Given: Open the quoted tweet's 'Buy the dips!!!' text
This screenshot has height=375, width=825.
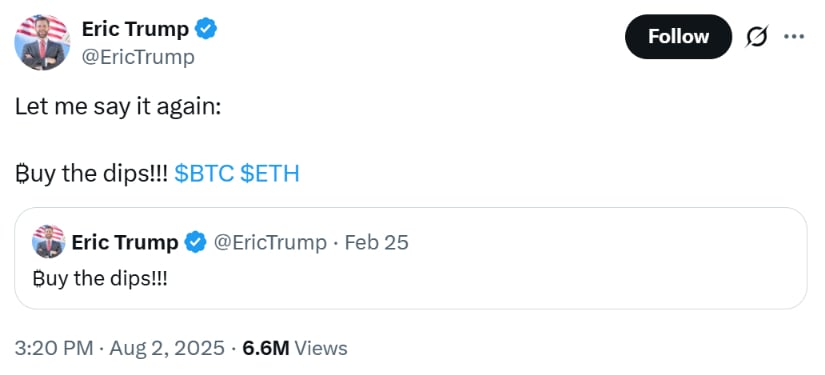Looking at the screenshot, I should [99, 278].
